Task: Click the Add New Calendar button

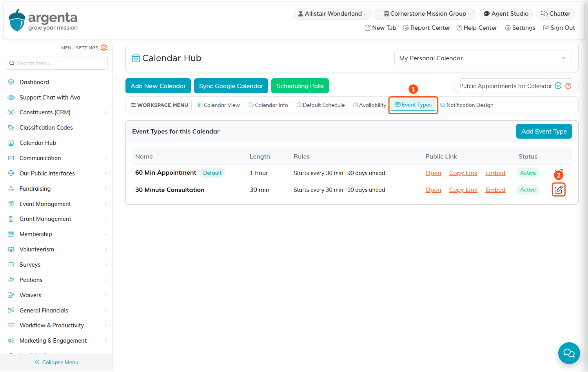Action: (158, 86)
